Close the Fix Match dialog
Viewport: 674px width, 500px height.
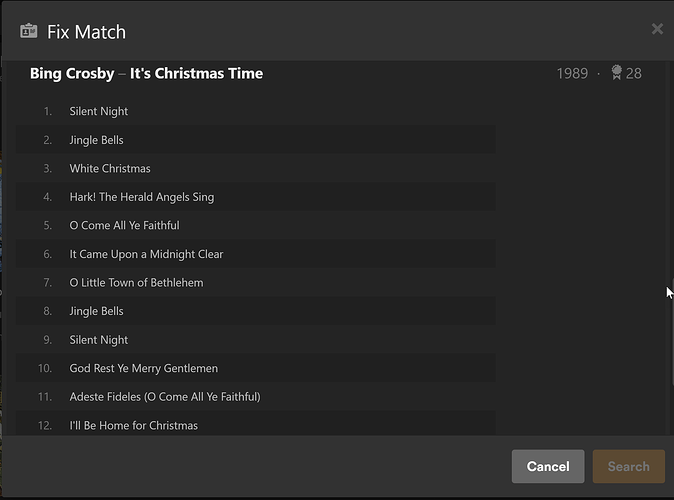click(x=657, y=29)
